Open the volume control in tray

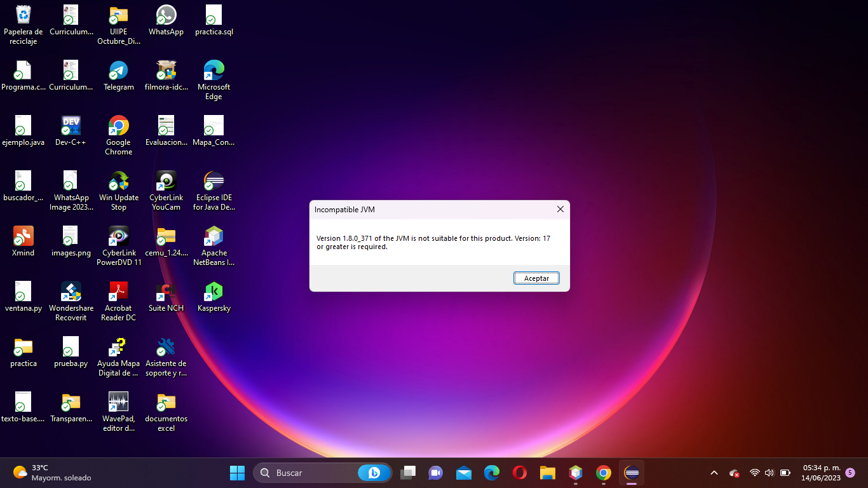click(770, 473)
